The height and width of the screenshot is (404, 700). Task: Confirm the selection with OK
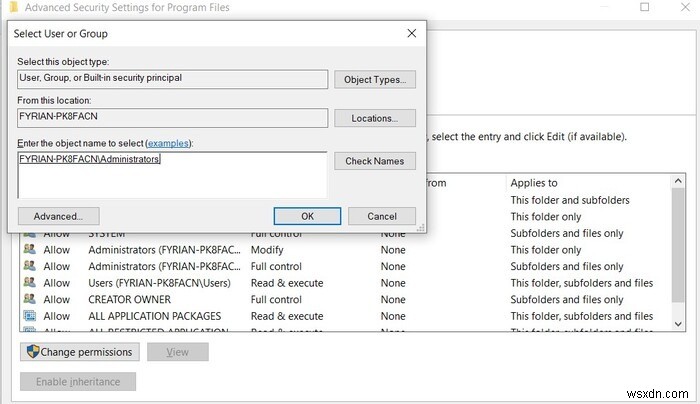(307, 216)
